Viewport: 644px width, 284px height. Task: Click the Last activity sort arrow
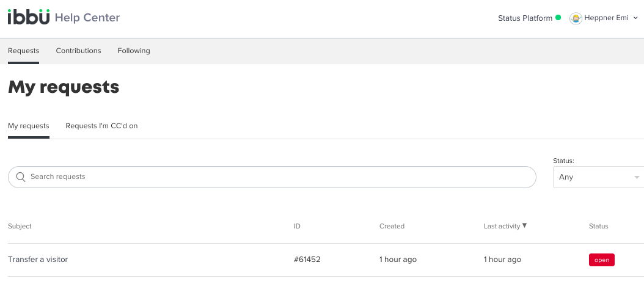[525, 225]
